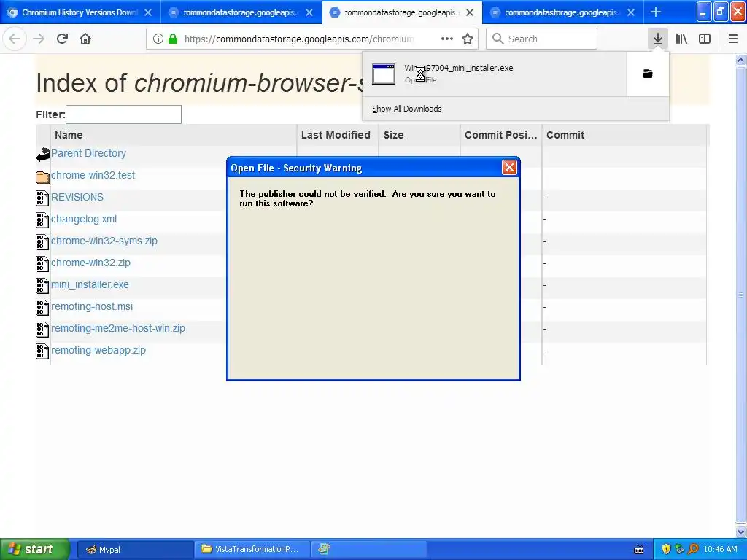Open the Parent Directory link

point(88,153)
